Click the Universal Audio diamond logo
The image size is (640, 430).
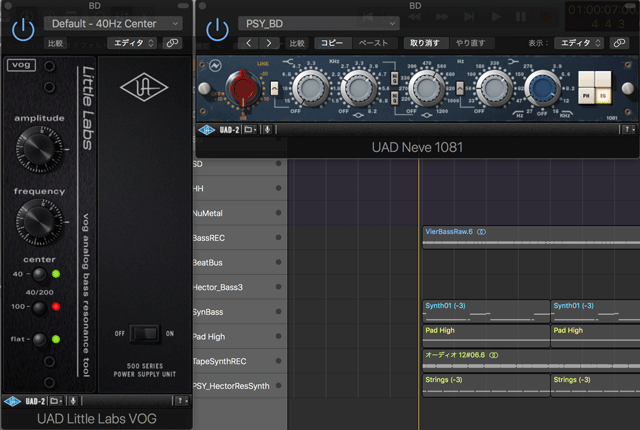point(144,87)
